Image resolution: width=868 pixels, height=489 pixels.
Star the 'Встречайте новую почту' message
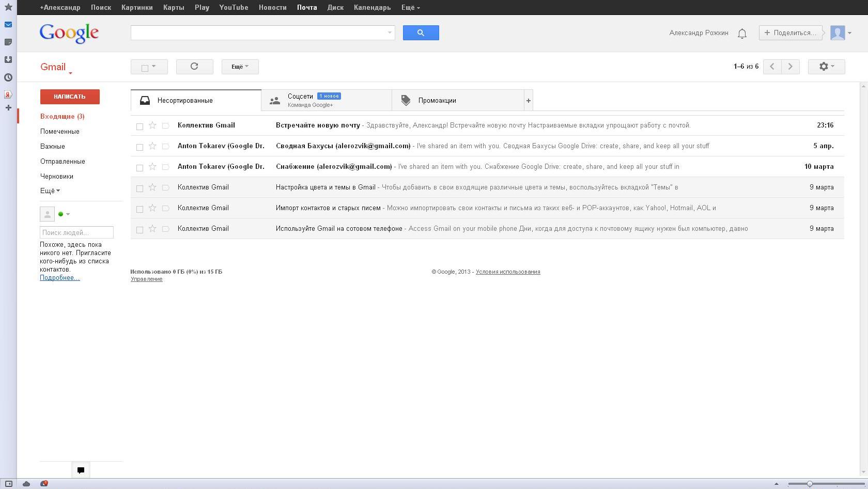pos(152,125)
